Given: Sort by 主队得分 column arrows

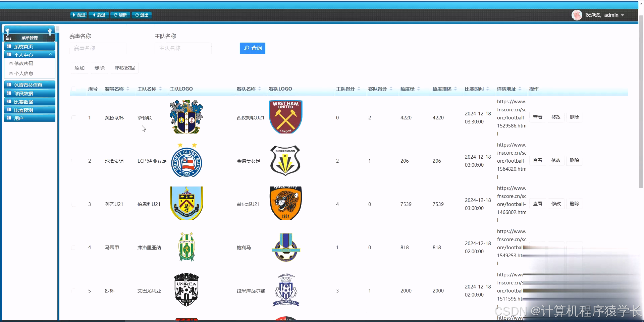Looking at the screenshot, I should pyautogui.click(x=359, y=89).
